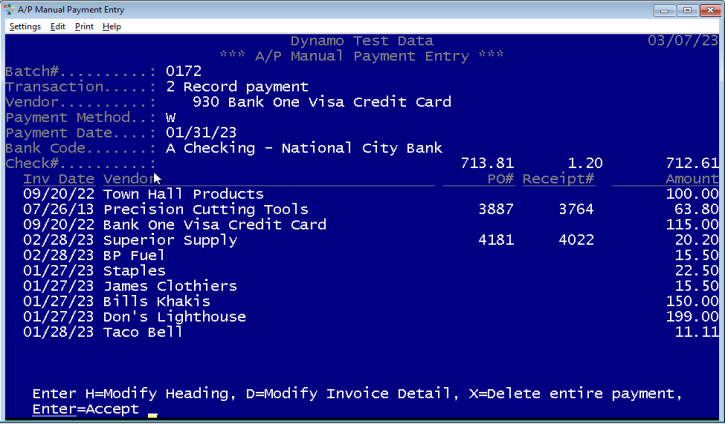Select the Bills Khakis invoice row
725x424 pixels.
pyautogui.click(x=371, y=301)
